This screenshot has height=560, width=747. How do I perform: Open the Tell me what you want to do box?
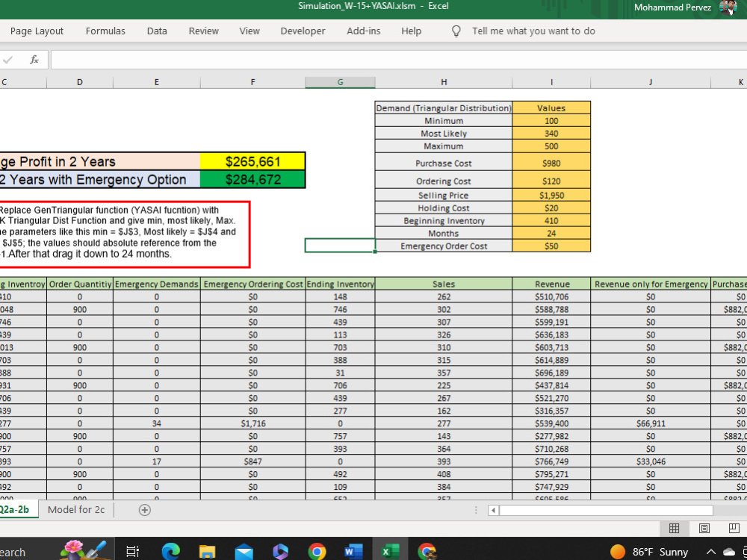[x=532, y=31]
